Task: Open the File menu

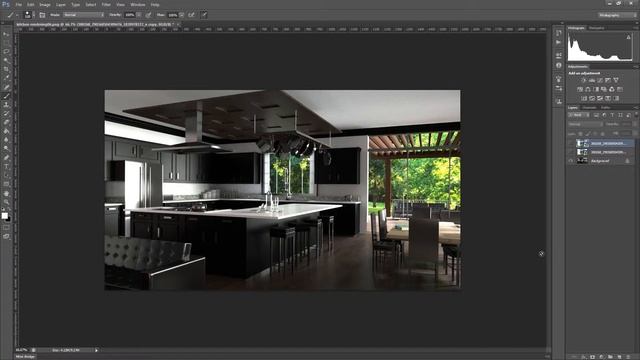Action: pos(18,4)
